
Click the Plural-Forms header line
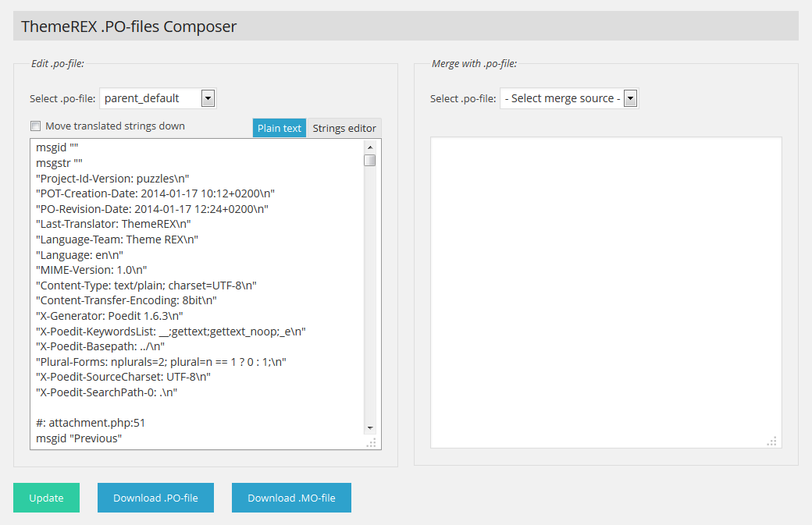point(161,362)
